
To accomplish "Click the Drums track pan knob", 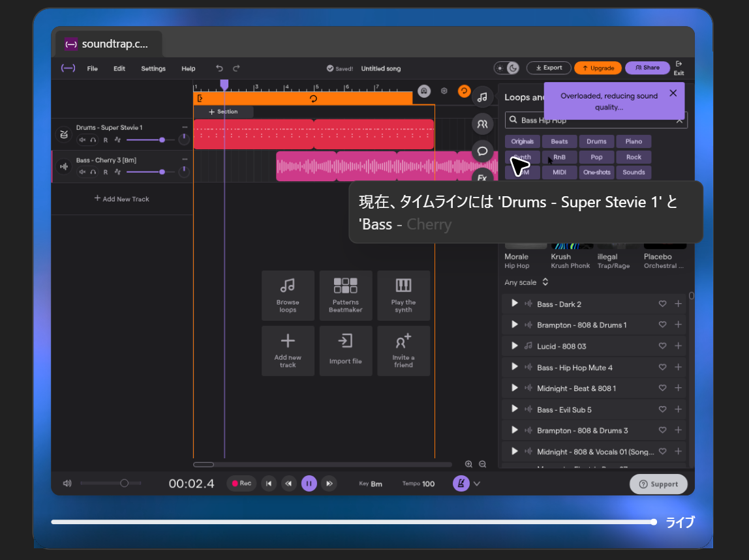I will point(184,140).
